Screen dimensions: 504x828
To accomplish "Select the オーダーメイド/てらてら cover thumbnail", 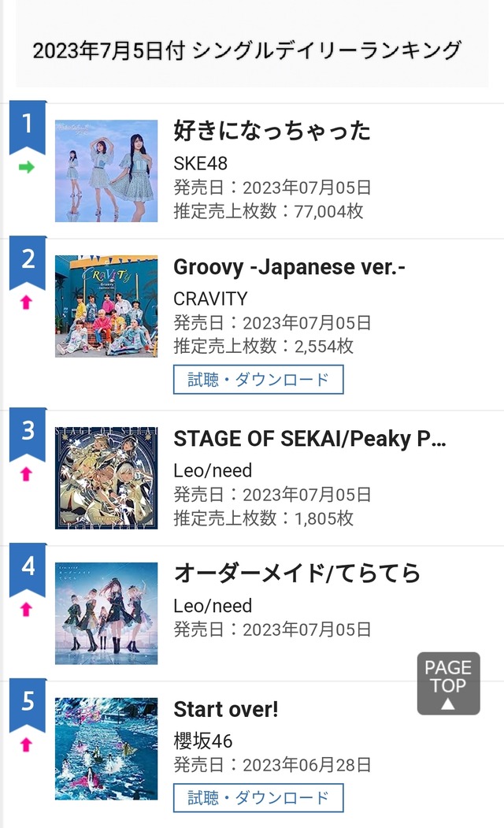I will pyautogui.click(x=106, y=613).
